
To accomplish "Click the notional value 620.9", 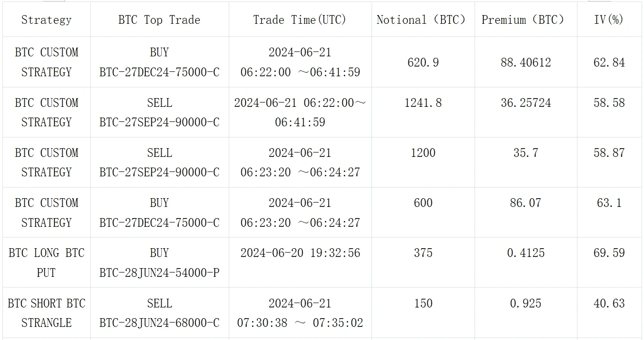I will coord(423,63).
